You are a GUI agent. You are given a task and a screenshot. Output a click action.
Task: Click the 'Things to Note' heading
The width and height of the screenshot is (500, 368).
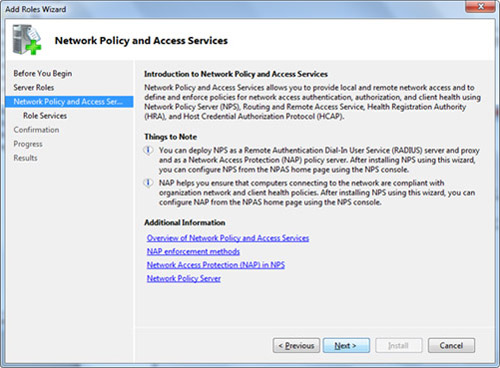click(x=170, y=137)
